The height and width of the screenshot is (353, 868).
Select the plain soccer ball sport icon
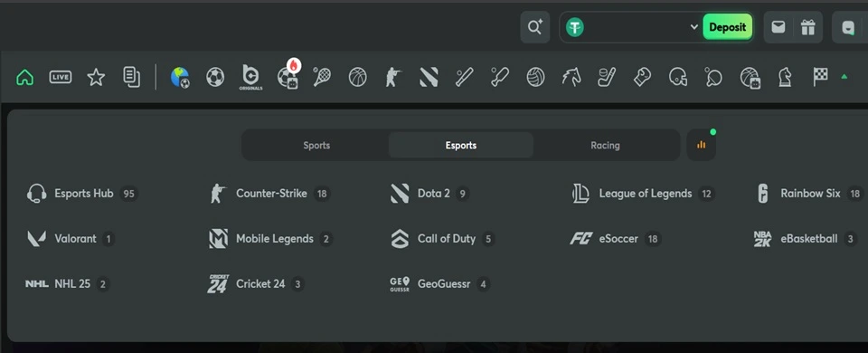215,77
